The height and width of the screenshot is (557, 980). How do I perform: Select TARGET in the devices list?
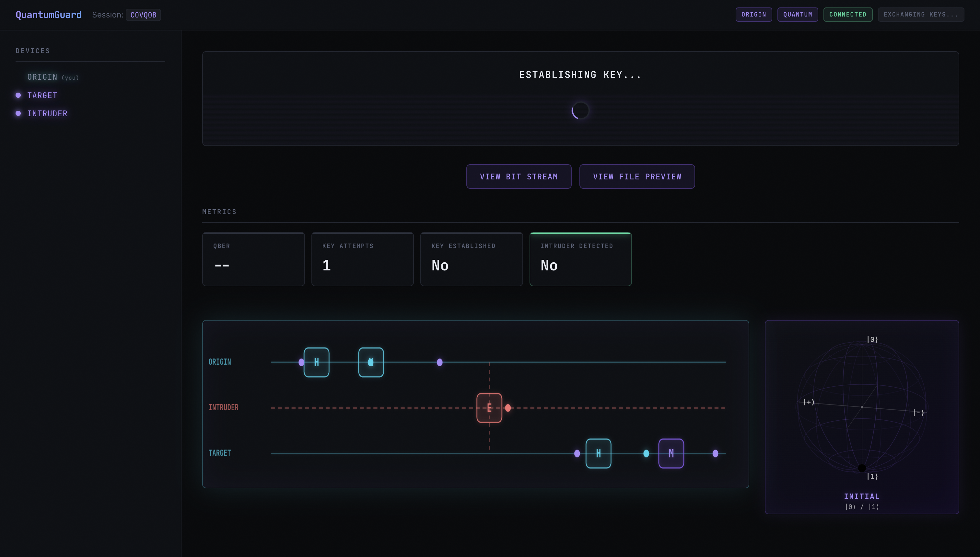pos(42,95)
